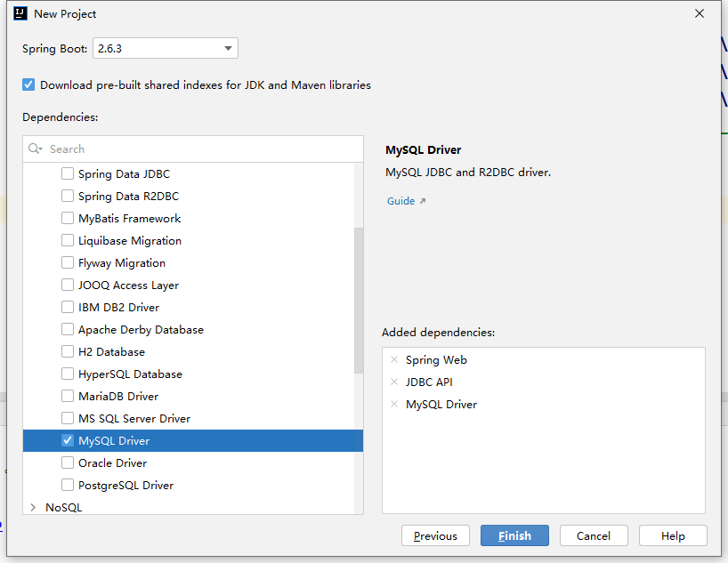Screen dimensions: 728x563
Task: Check HyperSQL Database checkbox
Action: point(68,374)
